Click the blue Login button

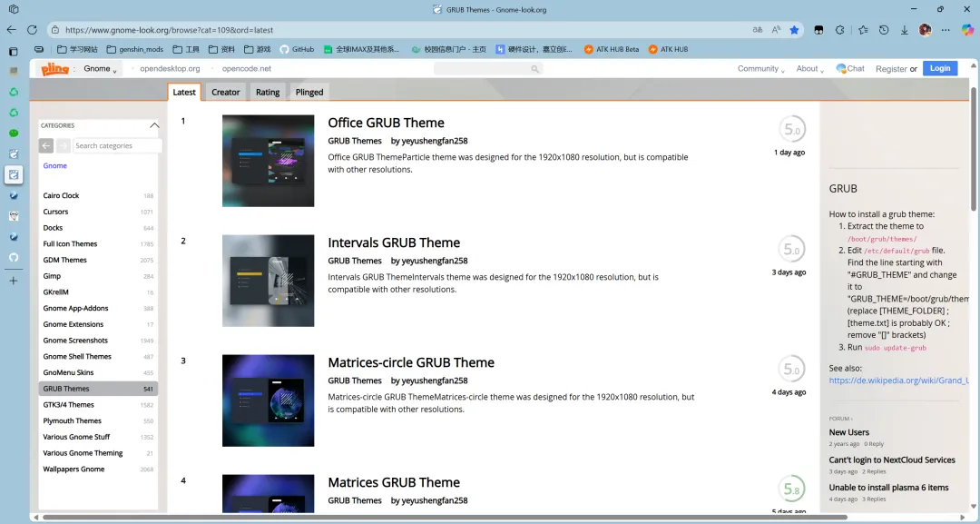(x=940, y=69)
